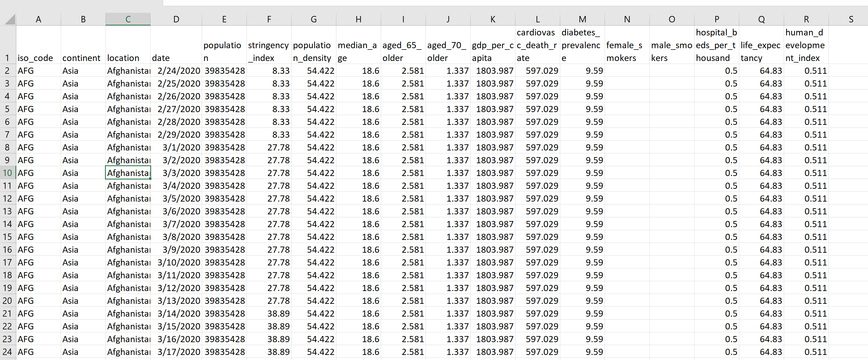Select the hospital_beds_per_thousand header cell
The width and height of the screenshot is (868, 360).
click(x=716, y=45)
